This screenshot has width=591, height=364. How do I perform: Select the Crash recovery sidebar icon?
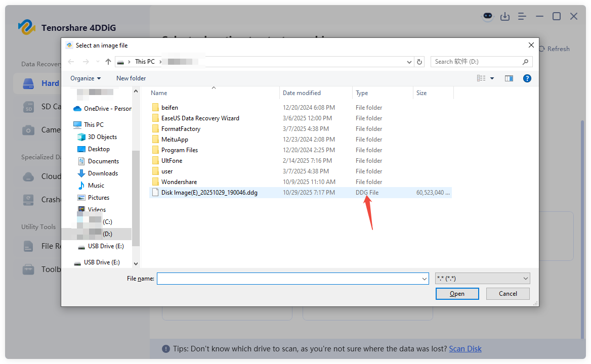[28, 200]
